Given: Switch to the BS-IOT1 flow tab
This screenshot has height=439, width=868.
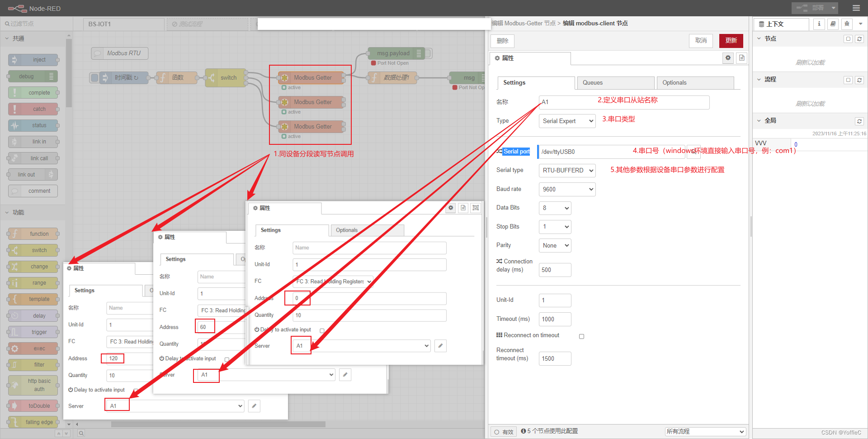Looking at the screenshot, I should [123, 24].
